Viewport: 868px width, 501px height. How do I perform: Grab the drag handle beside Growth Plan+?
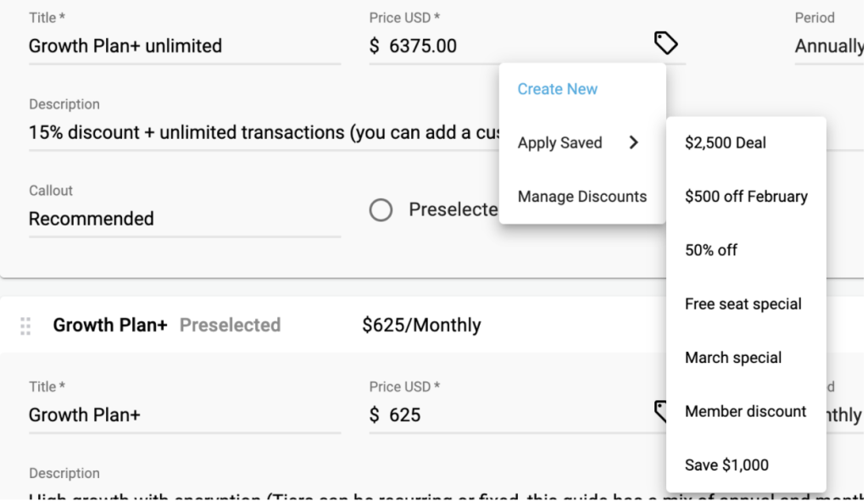(x=25, y=326)
